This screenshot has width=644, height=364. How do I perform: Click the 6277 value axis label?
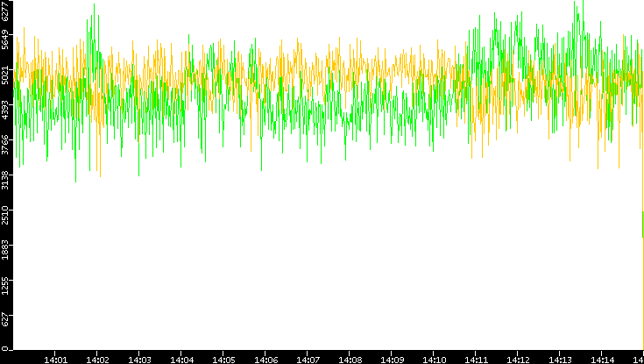coord(5,11)
